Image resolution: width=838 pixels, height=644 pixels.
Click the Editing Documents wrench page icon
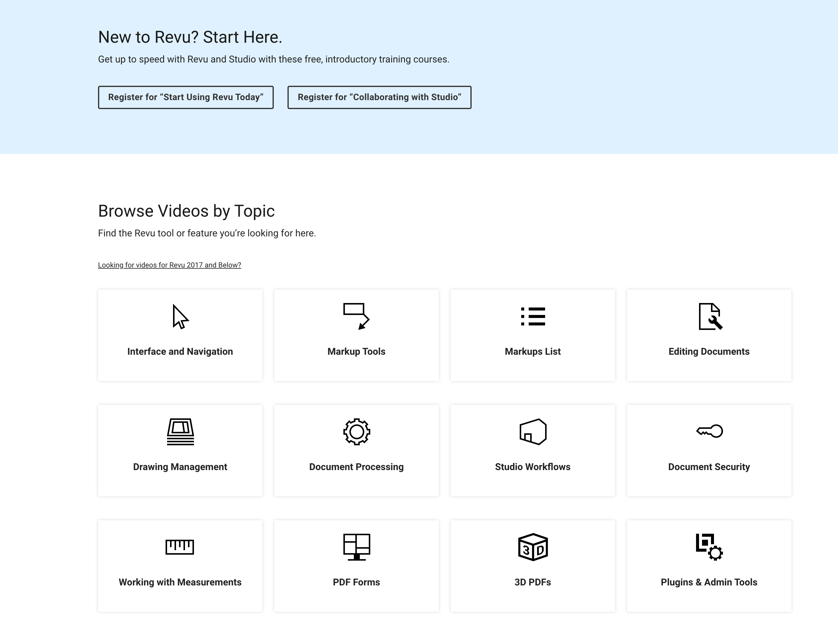point(710,317)
